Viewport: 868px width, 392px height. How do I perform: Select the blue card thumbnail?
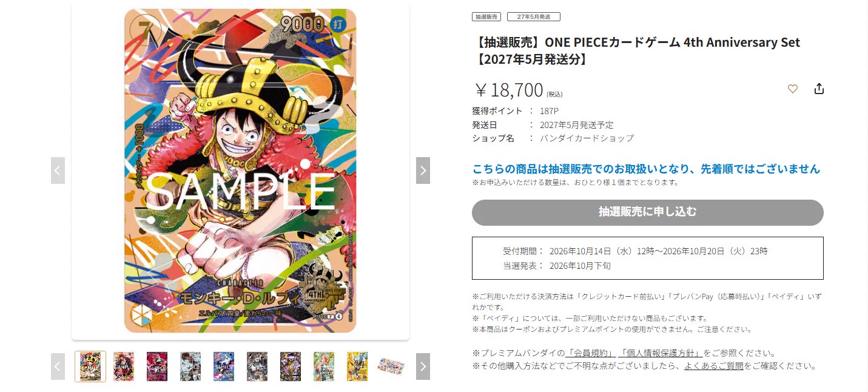(224, 367)
